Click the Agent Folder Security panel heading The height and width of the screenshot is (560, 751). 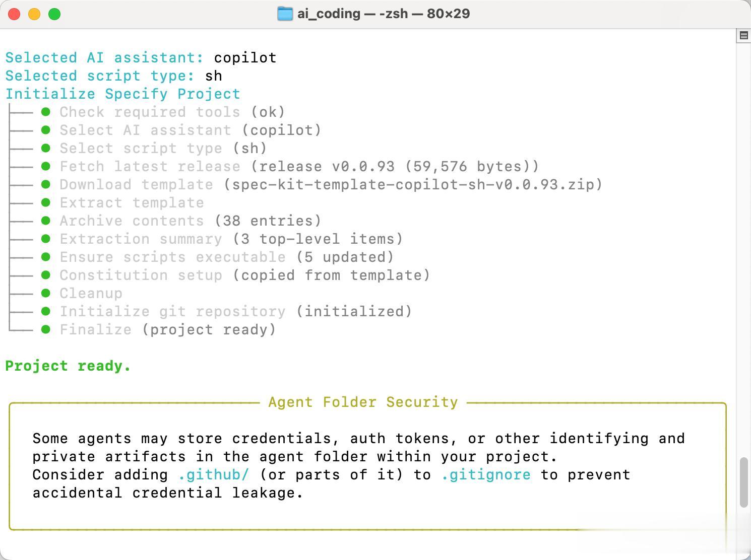[x=363, y=402]
